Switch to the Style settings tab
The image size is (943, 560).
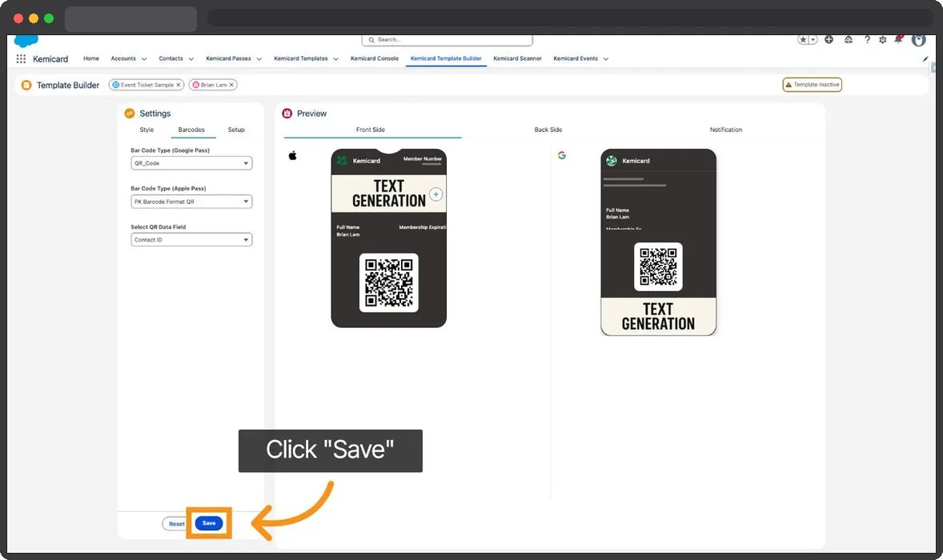(146, 130)
